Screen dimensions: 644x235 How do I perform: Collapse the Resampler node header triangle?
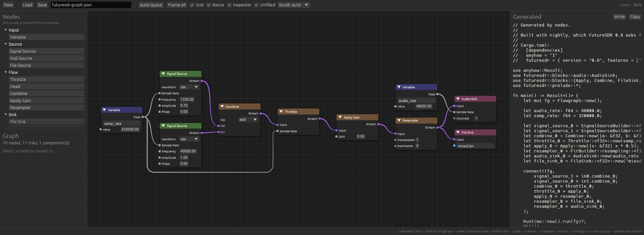[x=399, y=120]
